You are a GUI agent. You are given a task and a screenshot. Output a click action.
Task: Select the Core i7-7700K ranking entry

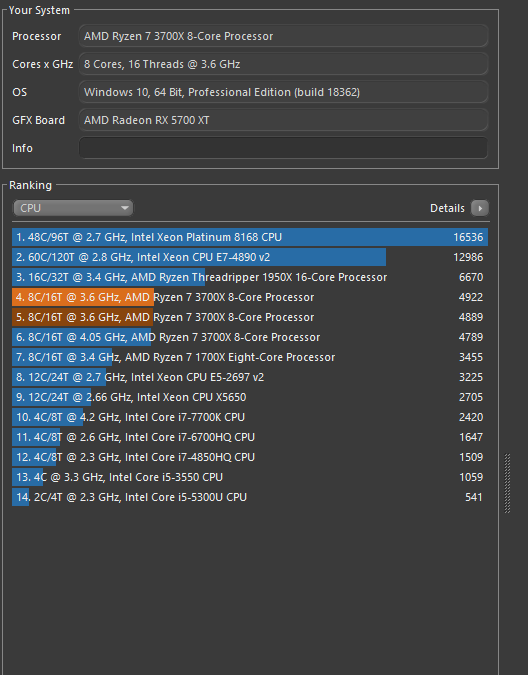250,418
